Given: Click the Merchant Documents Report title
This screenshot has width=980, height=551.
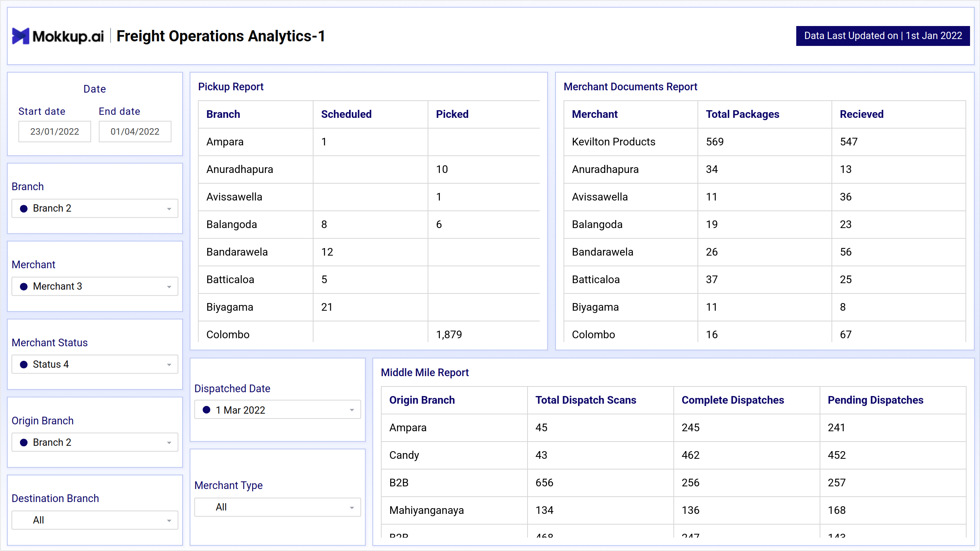Looking at the screenshot, I should 630,87.
